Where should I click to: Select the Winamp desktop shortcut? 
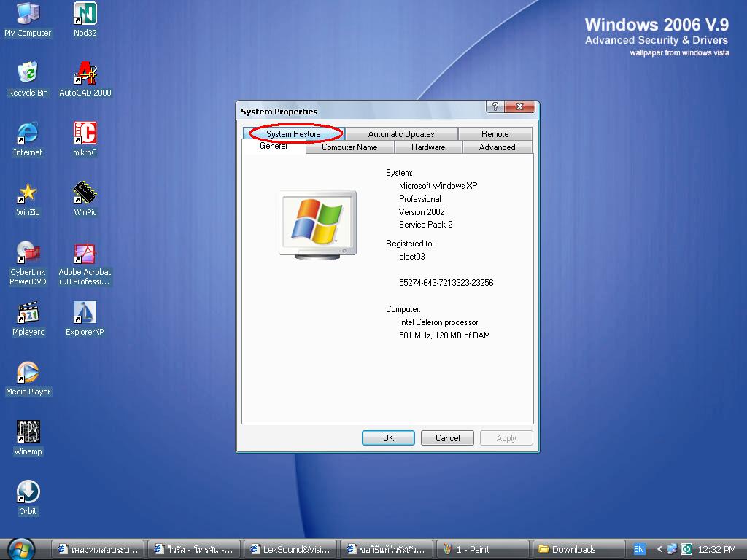point(28,438)
